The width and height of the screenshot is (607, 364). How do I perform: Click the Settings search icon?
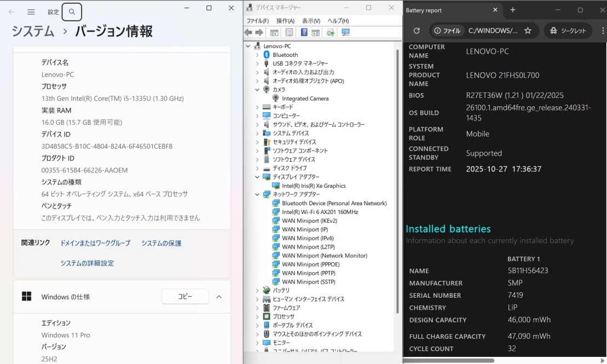click(72, 11)
